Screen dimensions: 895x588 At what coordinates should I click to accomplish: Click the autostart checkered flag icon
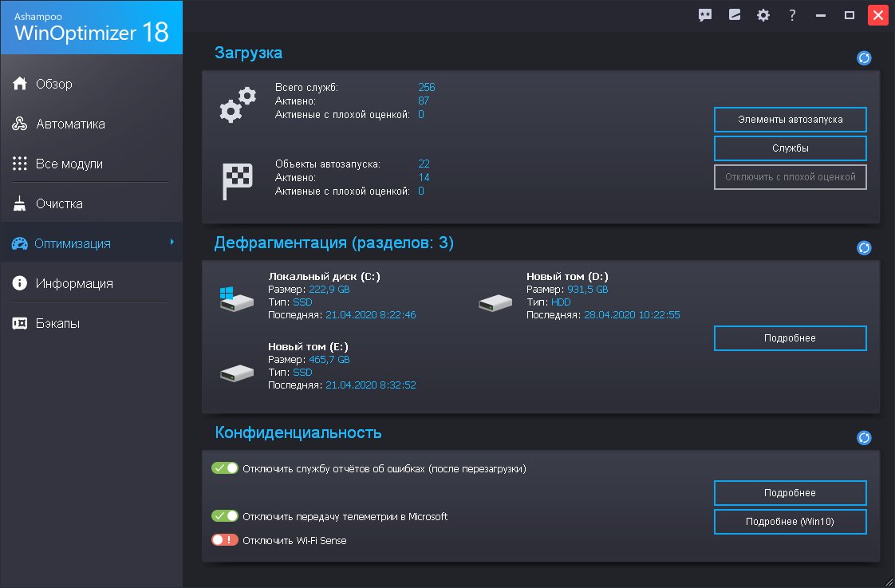click(238, 181)
